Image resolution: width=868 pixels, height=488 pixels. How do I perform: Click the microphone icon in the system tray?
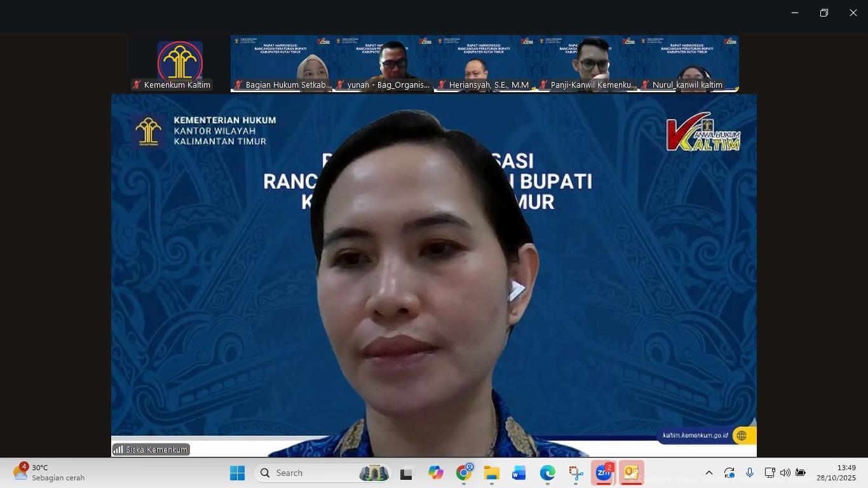tap(750, 473)
